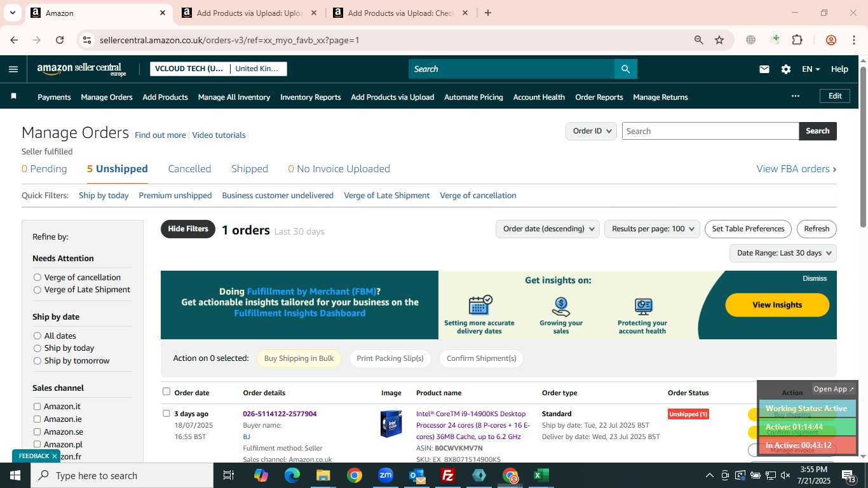
Task: Open the Seller Central hamburger menu
Action: pos(13,69)
